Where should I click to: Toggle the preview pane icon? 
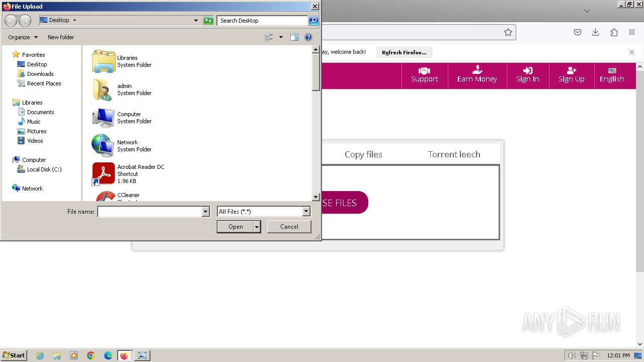pyautogui.click(x=294, y=37)
